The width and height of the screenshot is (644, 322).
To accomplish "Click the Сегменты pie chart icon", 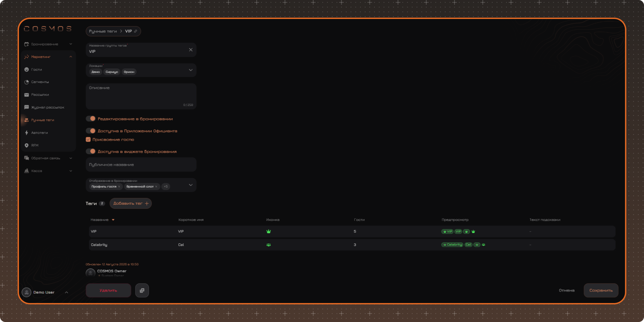I will (x=26, y=82).
